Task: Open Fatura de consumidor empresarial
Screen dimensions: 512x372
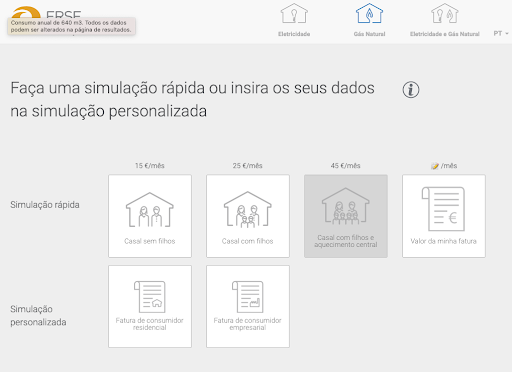Action: click(x=248, y=306)
